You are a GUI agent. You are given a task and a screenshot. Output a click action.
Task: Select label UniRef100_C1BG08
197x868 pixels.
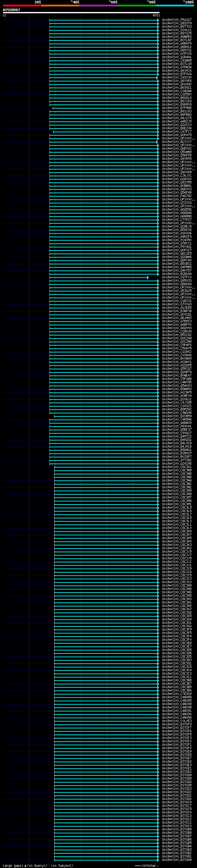177,332
